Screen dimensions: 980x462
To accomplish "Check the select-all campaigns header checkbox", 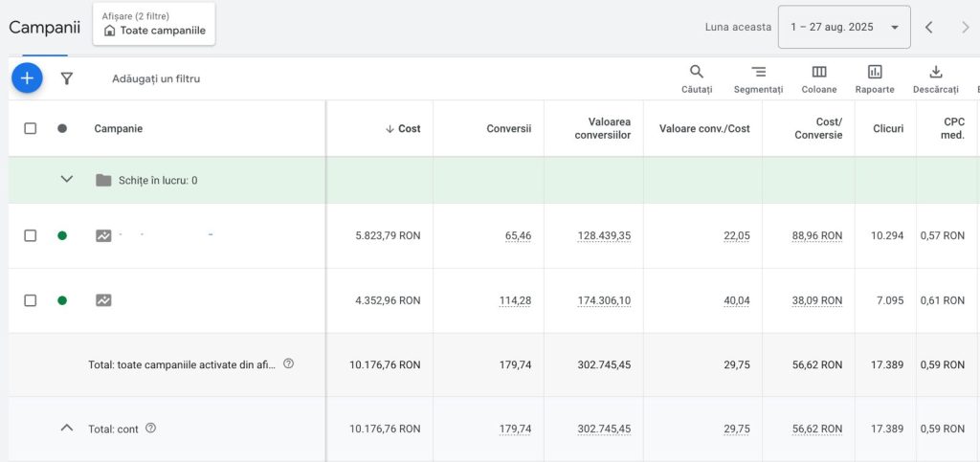I will (30, 128).
